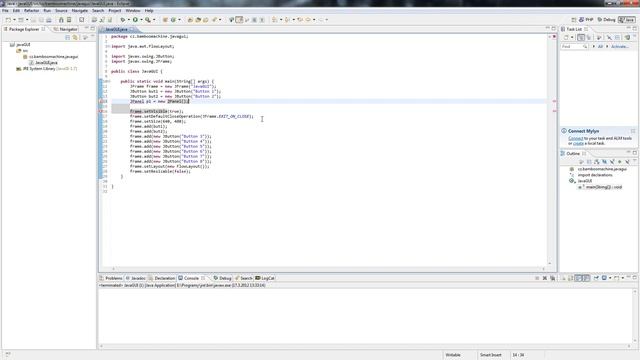Screen dimensions: 640x360
Task: Open the External Tools dropdown arrow
Action: [154, 20]
